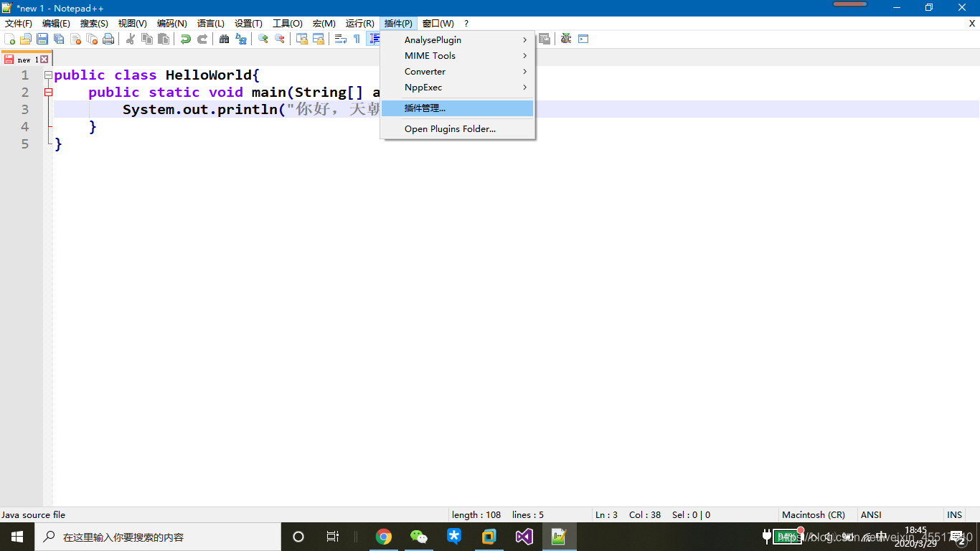Screen dimensions: 980x551
Task: Close the current document via toolbar icon
Action: (75, 39)
